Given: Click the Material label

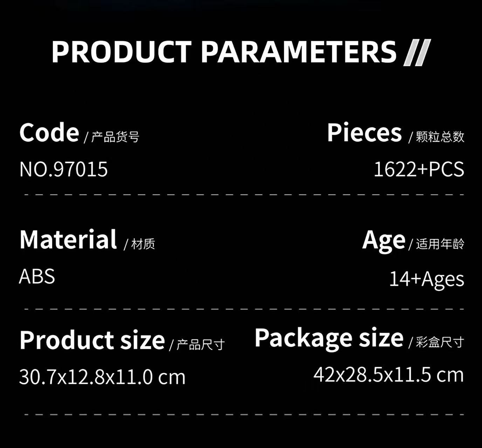Looking at the screenshot, I should pos(68,240).
